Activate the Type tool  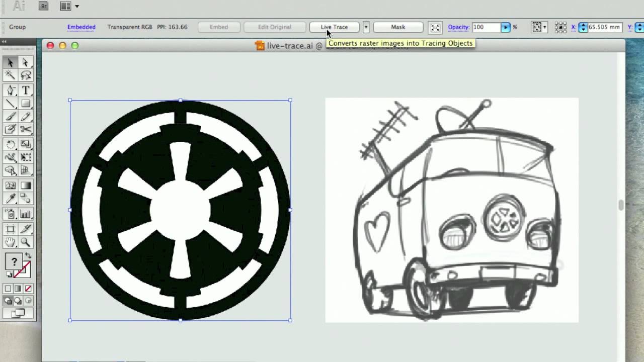tap(24, 90)
